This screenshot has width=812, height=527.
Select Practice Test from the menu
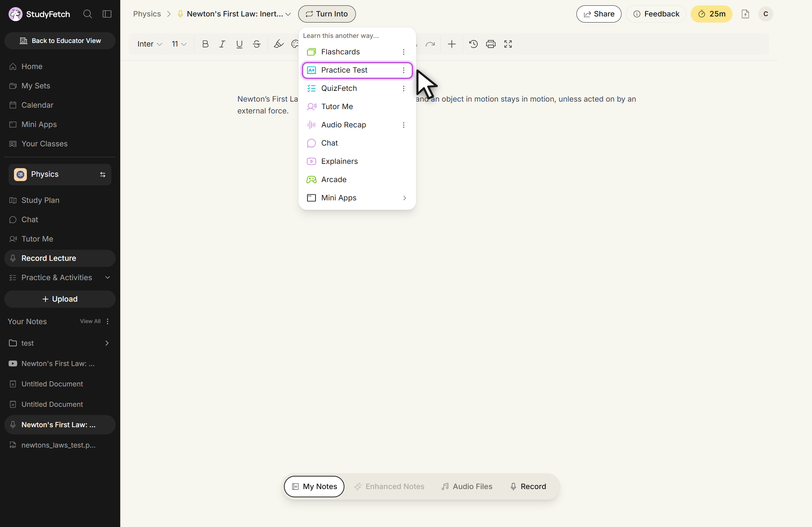point(357,70)
